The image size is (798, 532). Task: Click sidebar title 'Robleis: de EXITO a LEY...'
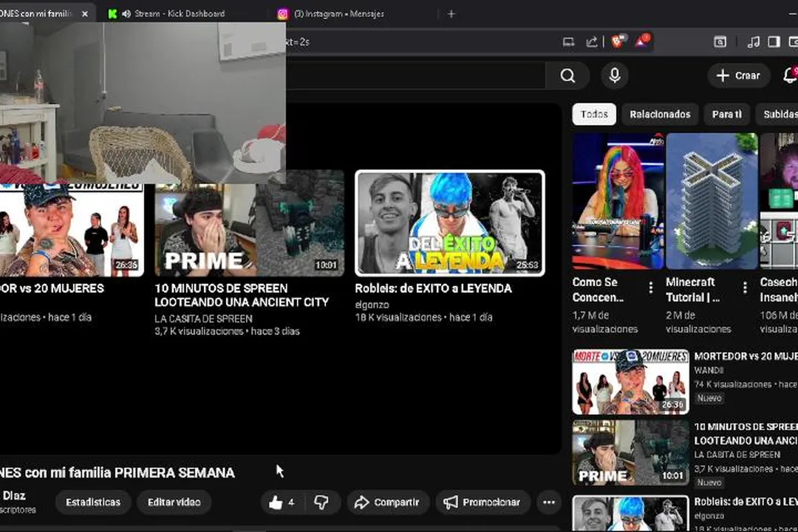(x=746, y=502)
